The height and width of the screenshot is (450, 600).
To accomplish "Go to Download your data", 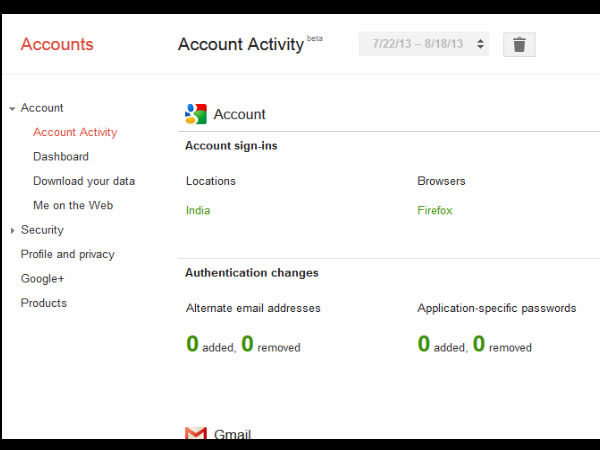I will point(84,181).
